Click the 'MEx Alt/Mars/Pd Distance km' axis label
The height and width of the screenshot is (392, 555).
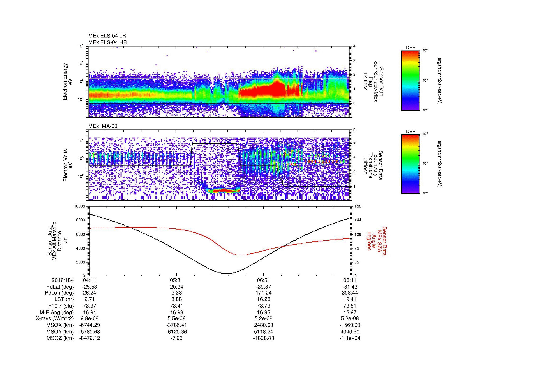[x=57, y=241]
